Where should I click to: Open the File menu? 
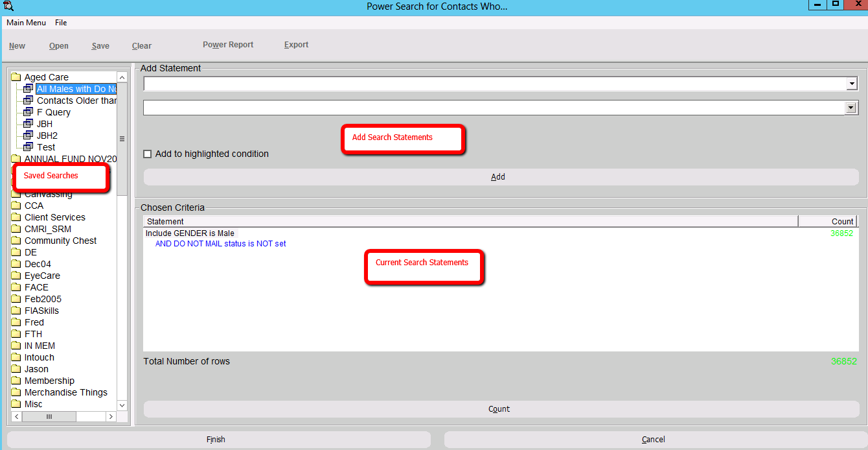click(61, 23)
